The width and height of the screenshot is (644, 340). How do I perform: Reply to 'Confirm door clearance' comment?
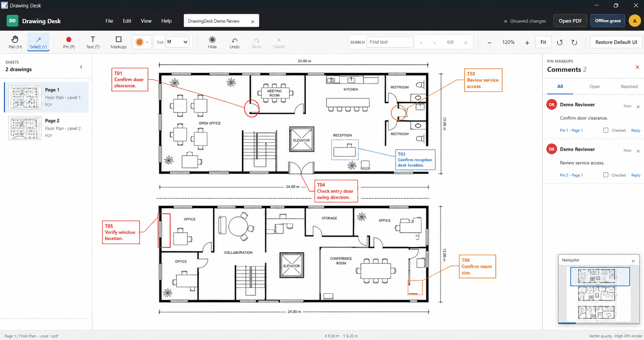(636, 131)
